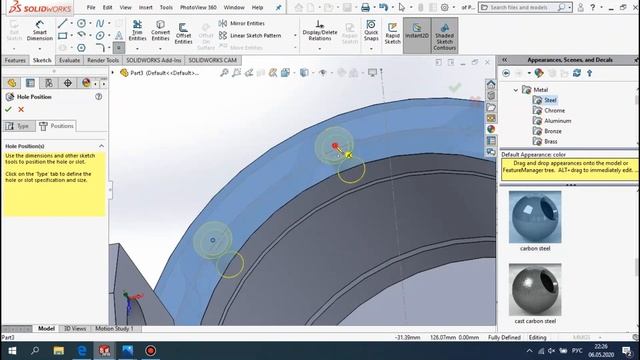Switch to the Positions tab
This screenshot has width=640, height=360.
[x=56, y=126]
